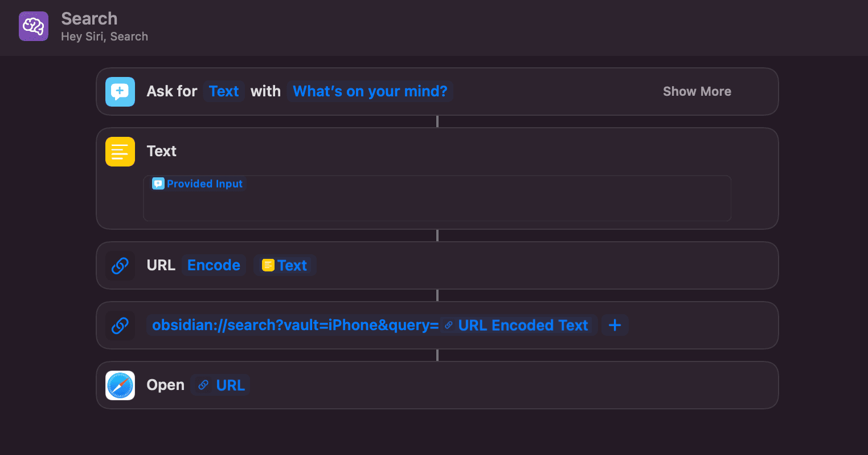Image resolution: width=868 pixels, height=455 pixels.
Task: Click the Provided Input variable token
Action: pyautogui.click(x=198, y=184)
